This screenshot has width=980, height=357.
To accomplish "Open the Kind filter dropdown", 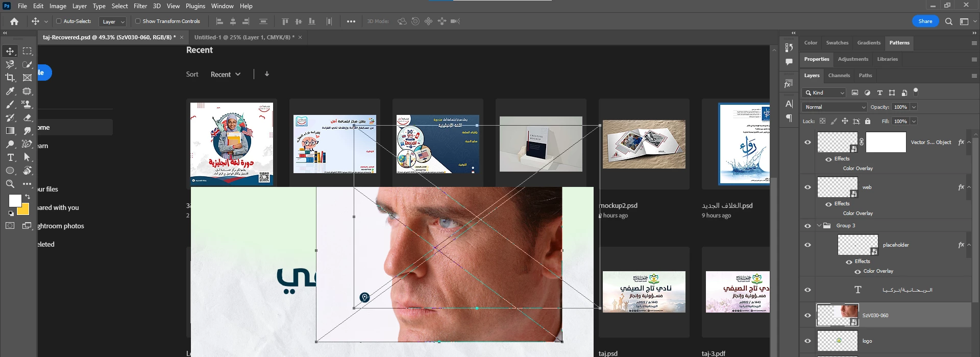I will 824,92.
